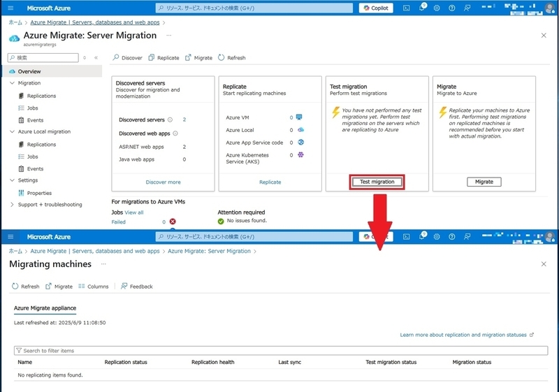Click Migrate button in Migrate card
Screen dimensions: 559x392
[x=484, y=182]
